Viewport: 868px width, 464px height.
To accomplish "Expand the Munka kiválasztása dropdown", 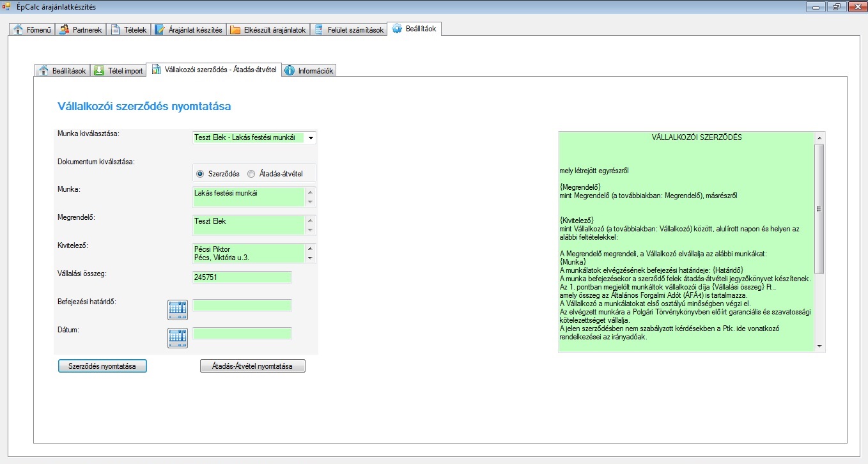I will [x=311, y=138].
